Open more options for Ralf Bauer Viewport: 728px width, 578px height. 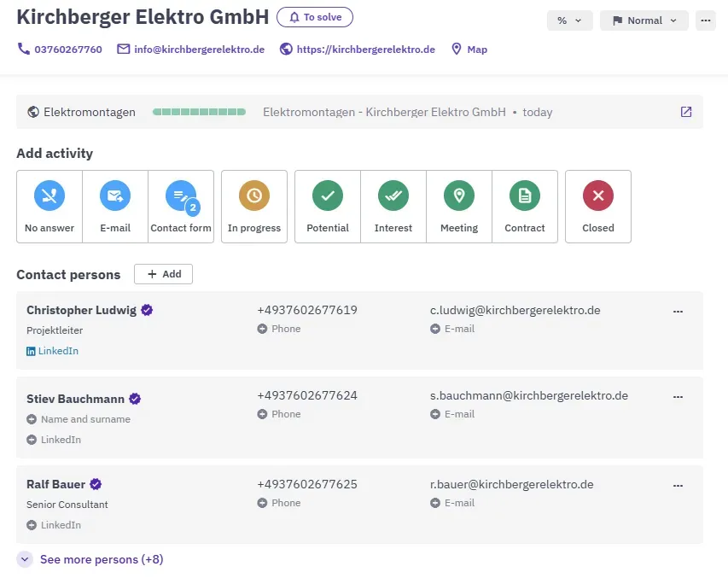click(x=678, y=486)
